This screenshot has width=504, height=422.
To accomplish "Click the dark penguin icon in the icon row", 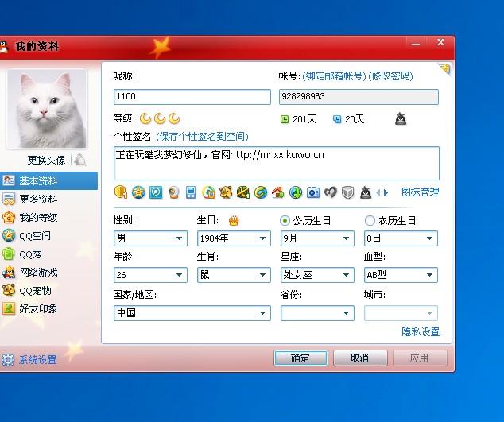I will tap(366, 192).
